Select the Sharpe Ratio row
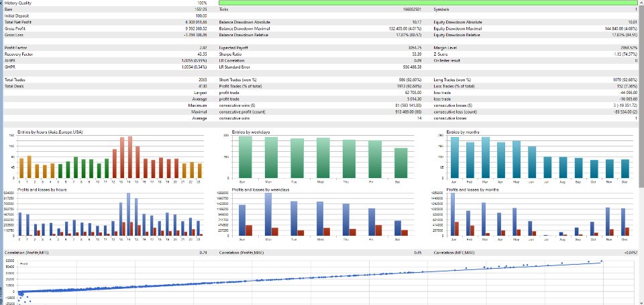 (320, 54)
